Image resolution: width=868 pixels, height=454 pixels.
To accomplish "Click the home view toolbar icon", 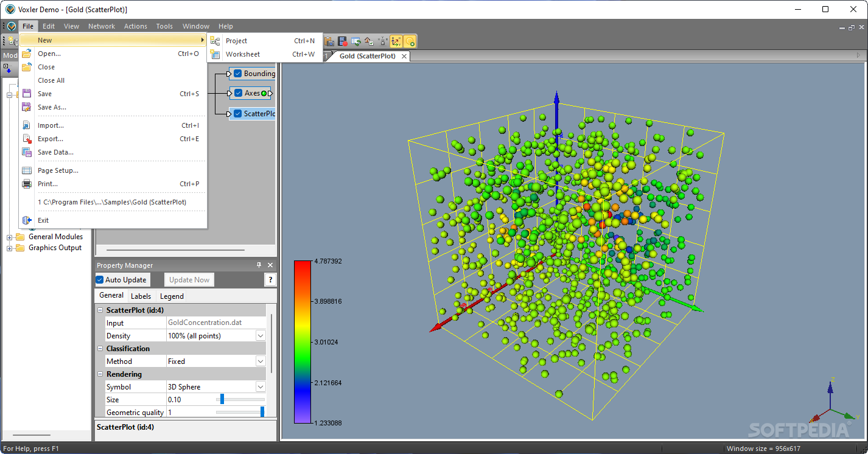I will coord(369,41).
